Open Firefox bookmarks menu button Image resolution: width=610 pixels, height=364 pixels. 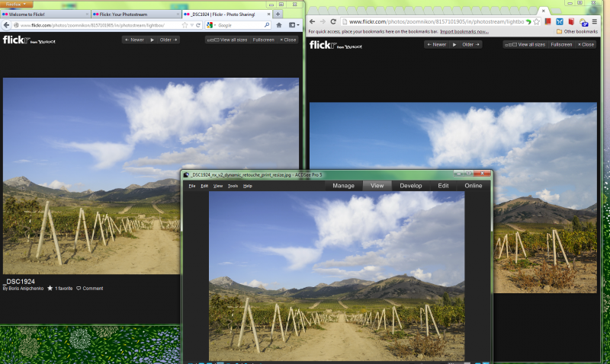294,25
